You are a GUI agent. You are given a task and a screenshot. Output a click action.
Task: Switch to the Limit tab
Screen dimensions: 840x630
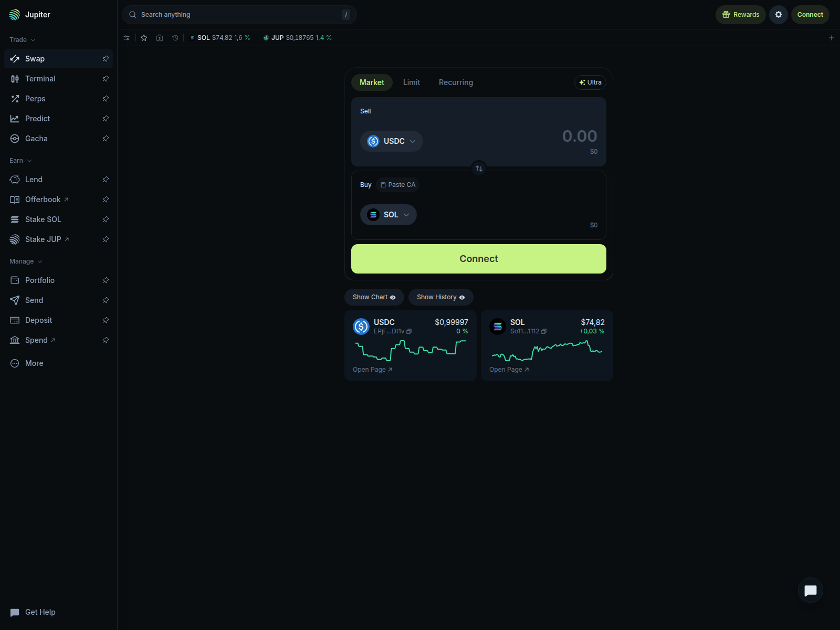tap(412, 82)
